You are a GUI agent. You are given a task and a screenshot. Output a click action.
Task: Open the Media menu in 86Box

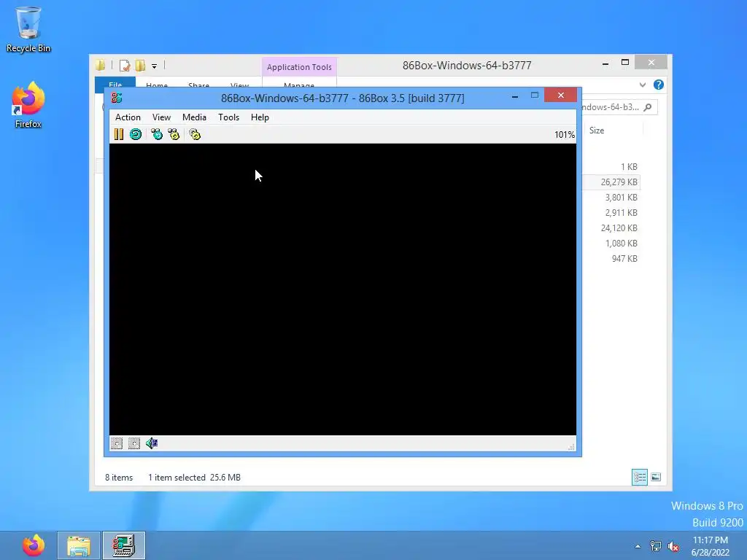click(194, 117)
